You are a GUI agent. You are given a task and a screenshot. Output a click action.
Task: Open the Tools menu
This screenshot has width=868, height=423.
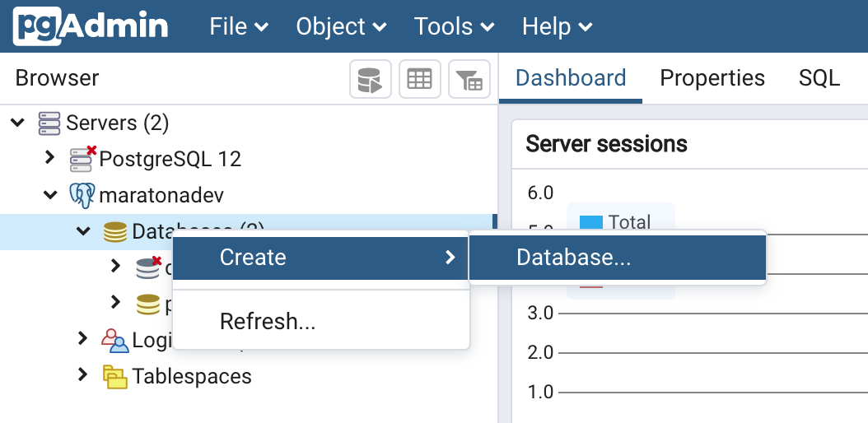click(x=454, y=26)
